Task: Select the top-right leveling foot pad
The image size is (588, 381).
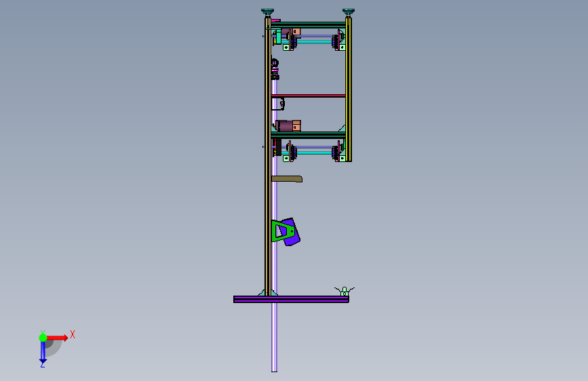Action: pyautogui.click(x=349, y=12)
